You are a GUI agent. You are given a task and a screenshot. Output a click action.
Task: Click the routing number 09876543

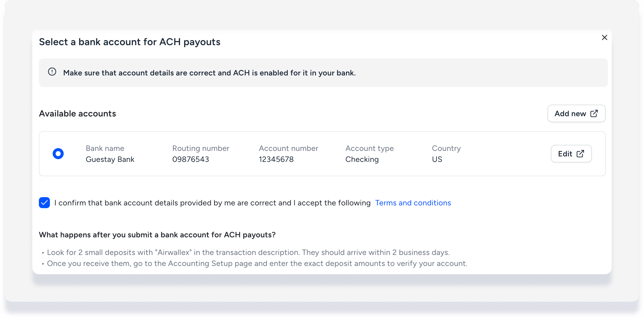click(190, 159)
